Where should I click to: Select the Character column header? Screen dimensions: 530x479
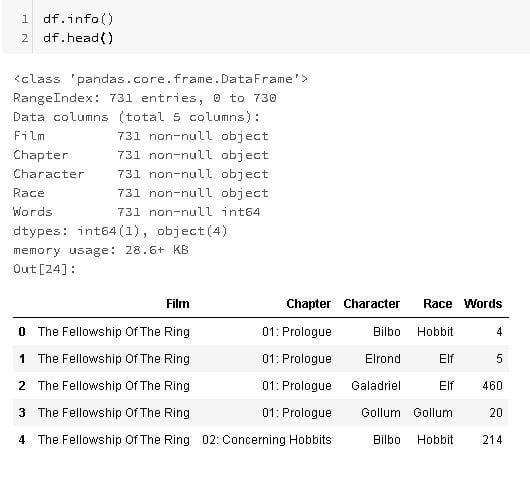coord(371,303)
